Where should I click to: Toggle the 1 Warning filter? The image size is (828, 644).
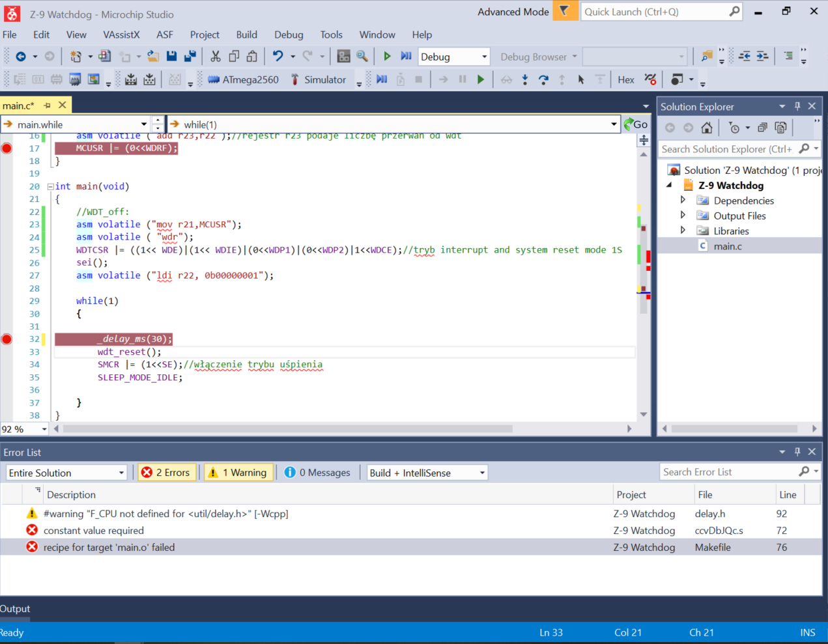pos(238,473)
